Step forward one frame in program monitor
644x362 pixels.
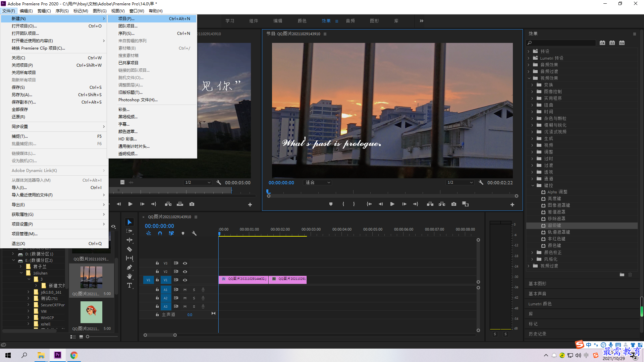(x=404, y=204)
